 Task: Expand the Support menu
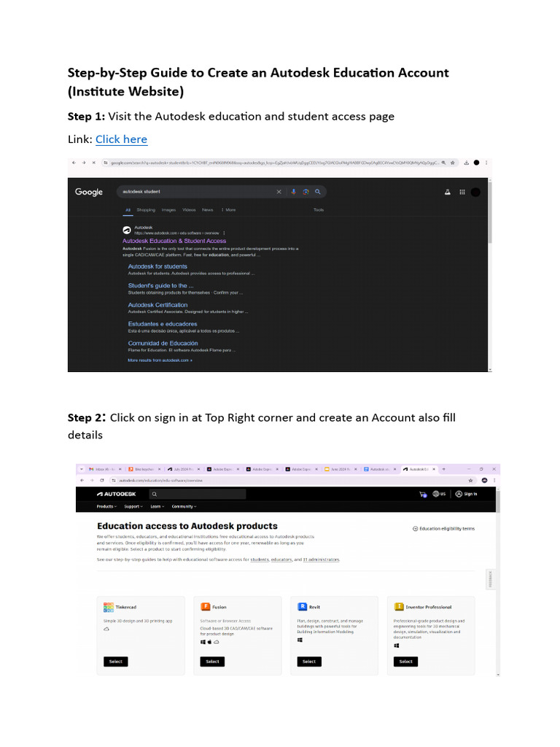133,506
